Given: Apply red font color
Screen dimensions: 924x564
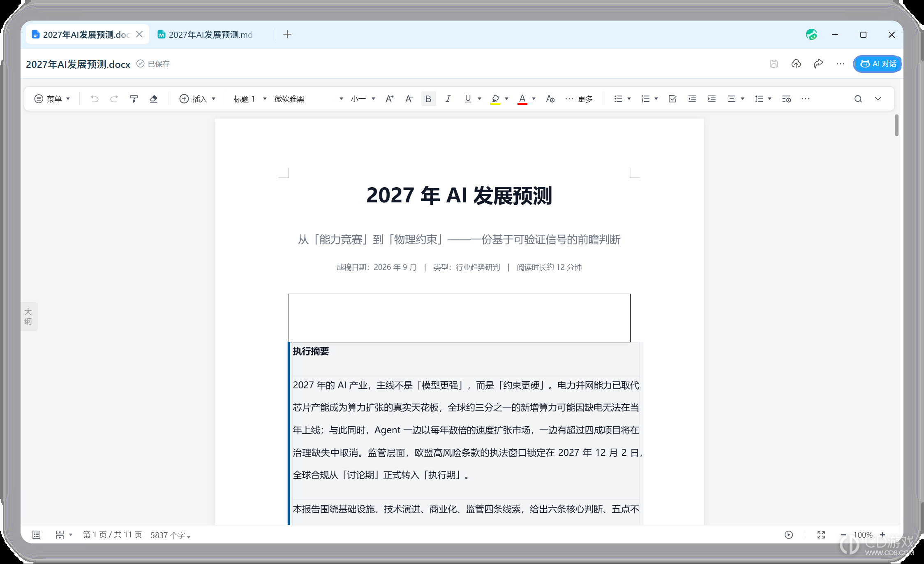Looking at the screenshot, I should point(522,99).
